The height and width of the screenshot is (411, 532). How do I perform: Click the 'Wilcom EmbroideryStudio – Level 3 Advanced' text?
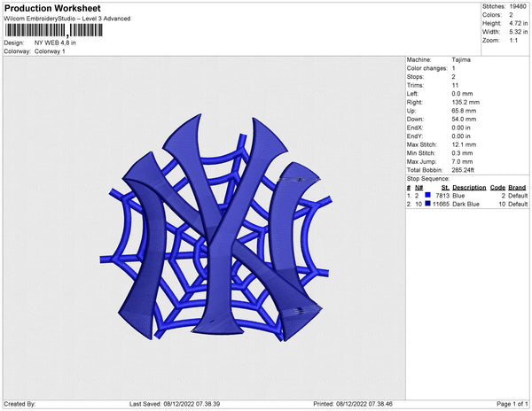click(67, 19)
